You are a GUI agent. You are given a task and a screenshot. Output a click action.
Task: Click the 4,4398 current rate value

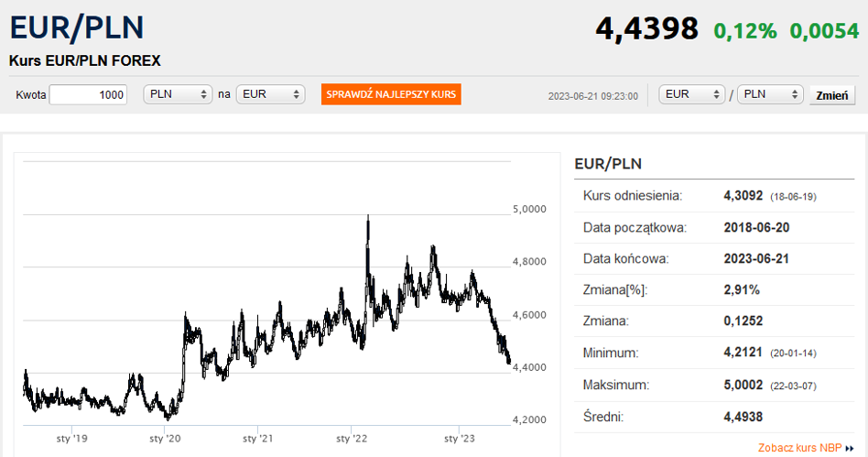(646, 28)
